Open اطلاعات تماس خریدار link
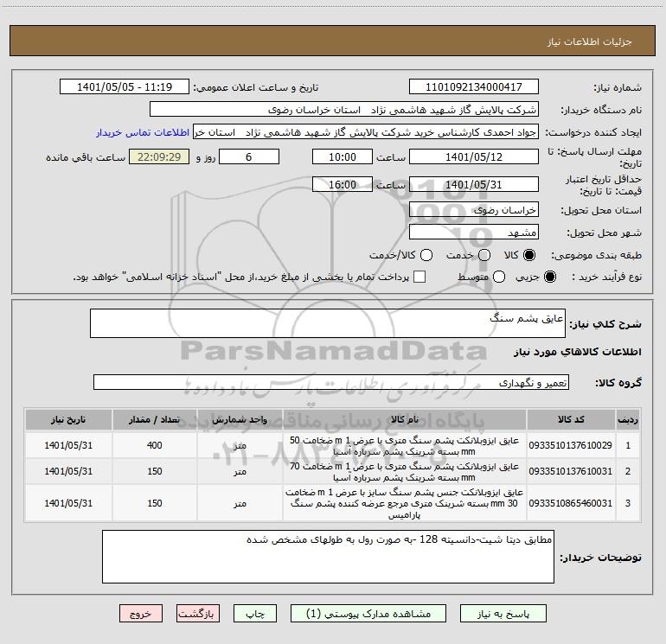This screenshot has width=666, height=644. click(x=143, y=132)
